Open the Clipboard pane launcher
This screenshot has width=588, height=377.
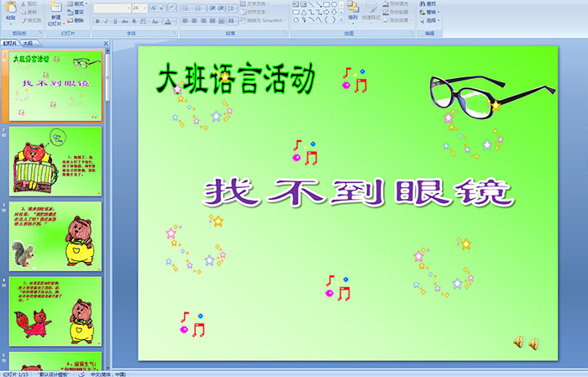[x=41, y=33]
